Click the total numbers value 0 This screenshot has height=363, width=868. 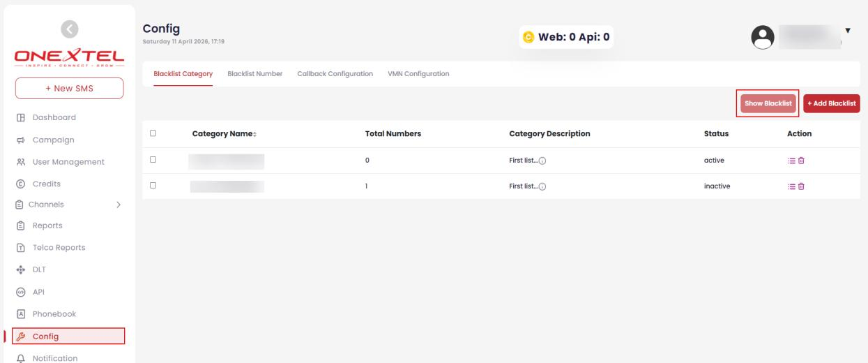point(367,161)
